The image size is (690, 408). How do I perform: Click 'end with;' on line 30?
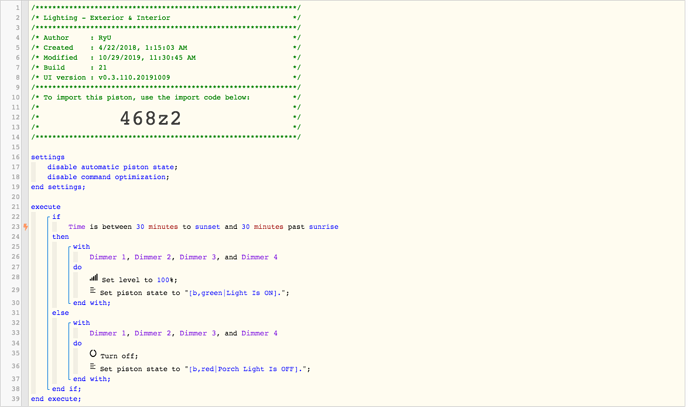[92, 303]
